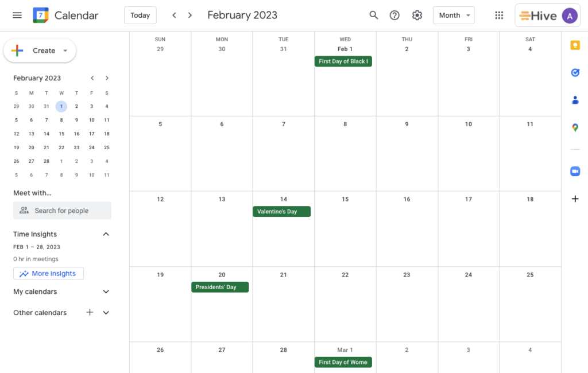
Task: Open the Valentine's Day event
Action: click(x=281, y=211)
